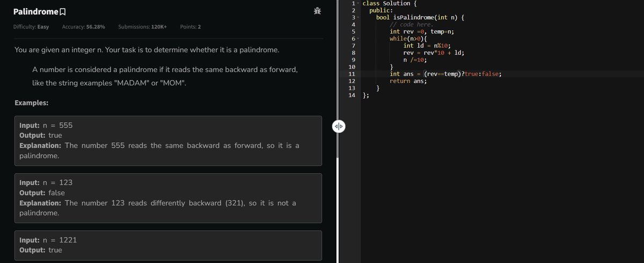Click the text mentioning "MADAM" or "MOM"
This screenshot has width=644, height=263.
pos(109,84)
